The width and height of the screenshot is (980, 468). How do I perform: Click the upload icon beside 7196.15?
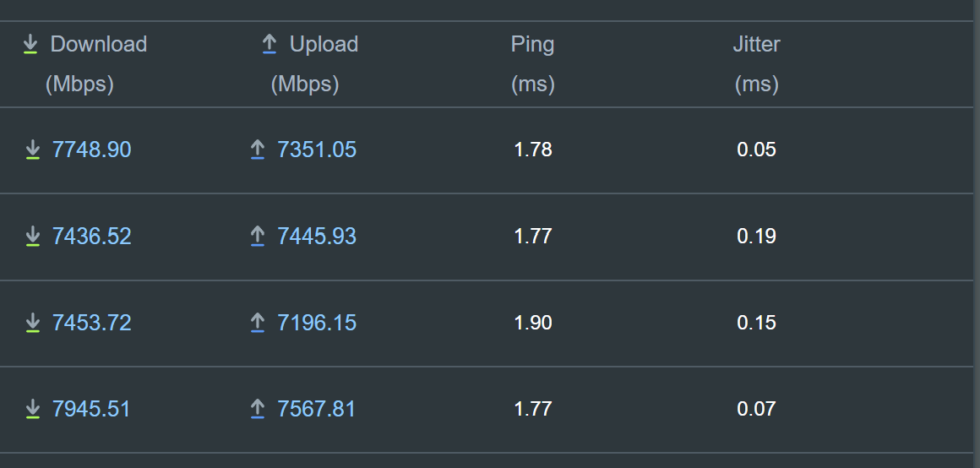pos(258,323)
